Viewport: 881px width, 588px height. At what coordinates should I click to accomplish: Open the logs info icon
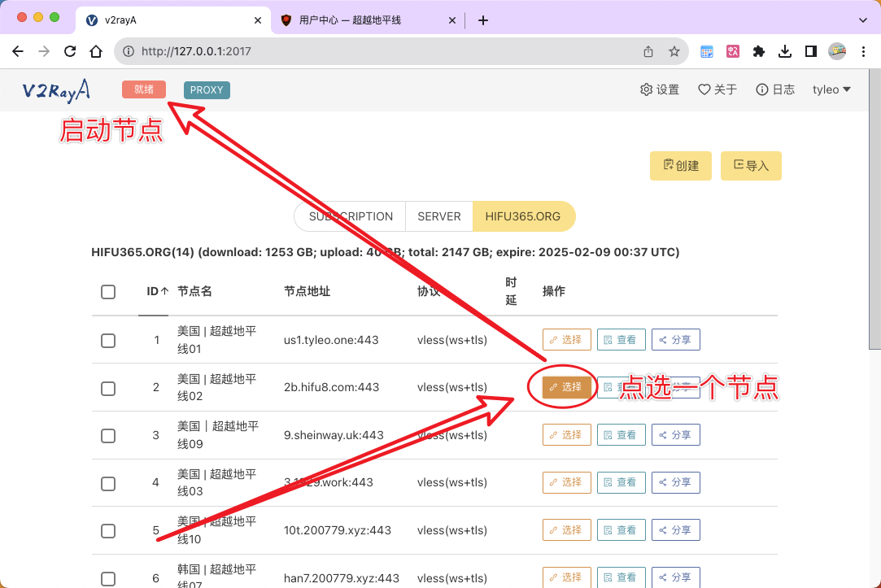(x=762, y=89)
